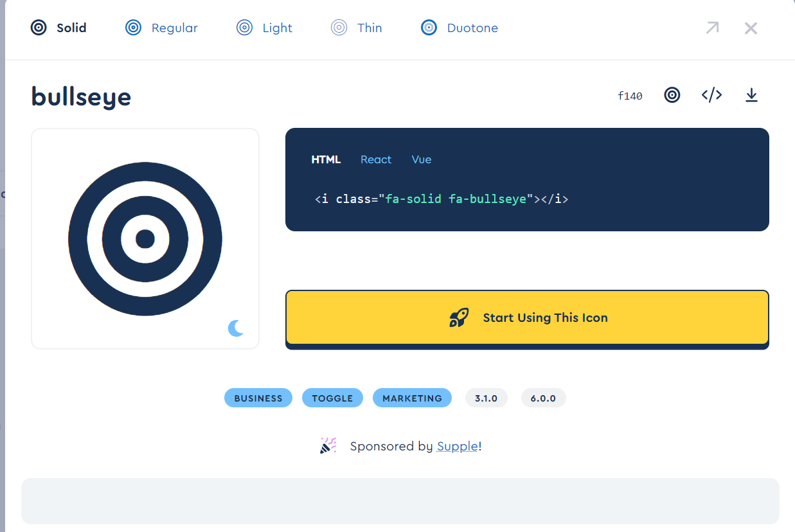This screenshot has width=795, height=532.
Task: Show the HTML code snippet
Action: [326, 159]
